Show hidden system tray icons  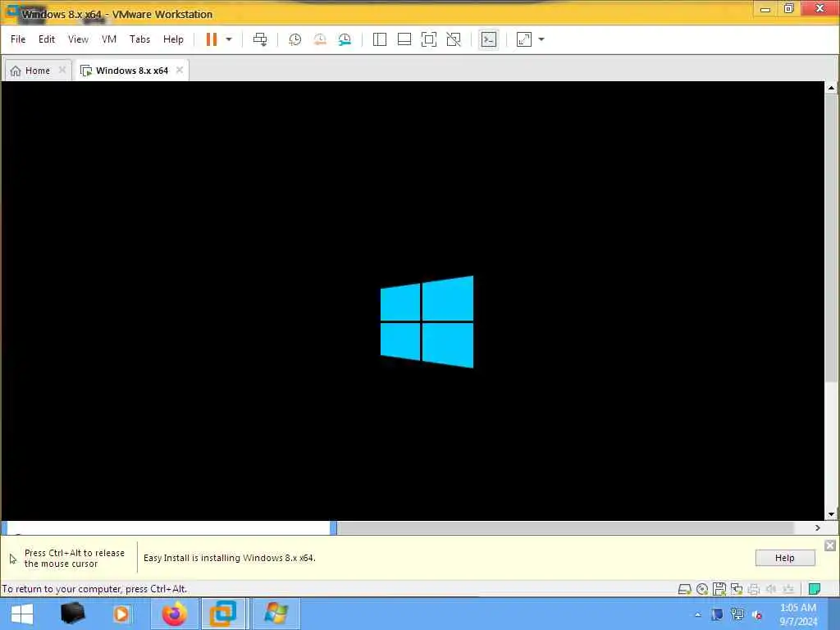click(x=697, y=614)
